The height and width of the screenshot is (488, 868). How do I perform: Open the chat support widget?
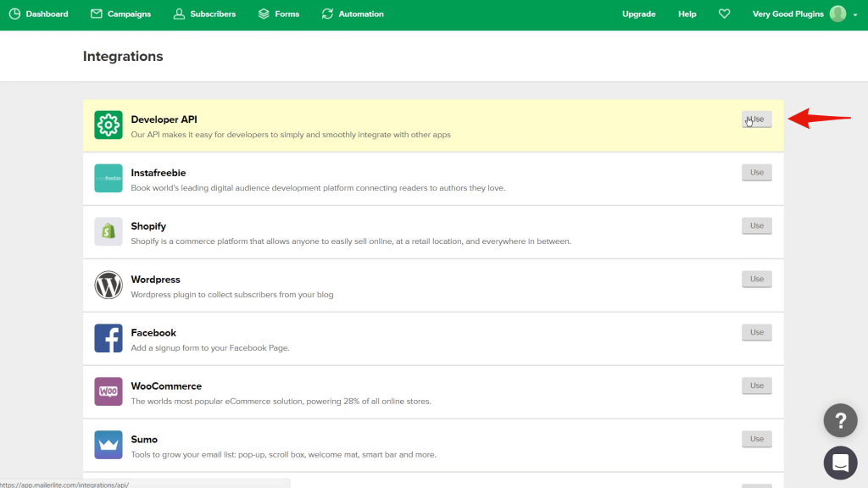pos(840,463)
